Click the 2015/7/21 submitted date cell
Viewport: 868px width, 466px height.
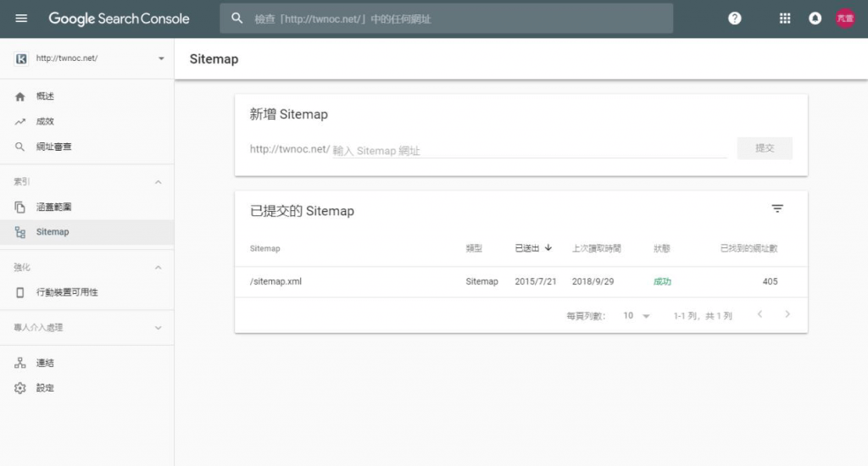536,281
